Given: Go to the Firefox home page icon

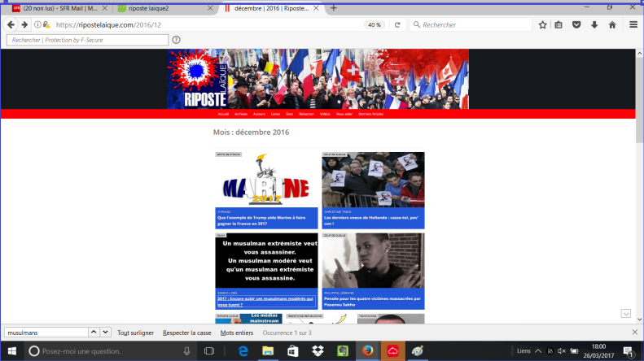Looking at the screenshot, I should [612, 24].
